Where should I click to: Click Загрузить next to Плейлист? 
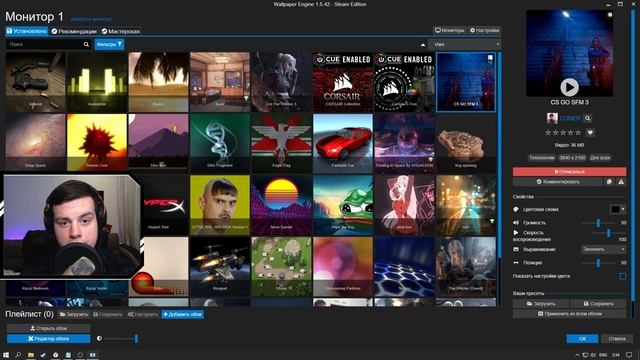73,314
